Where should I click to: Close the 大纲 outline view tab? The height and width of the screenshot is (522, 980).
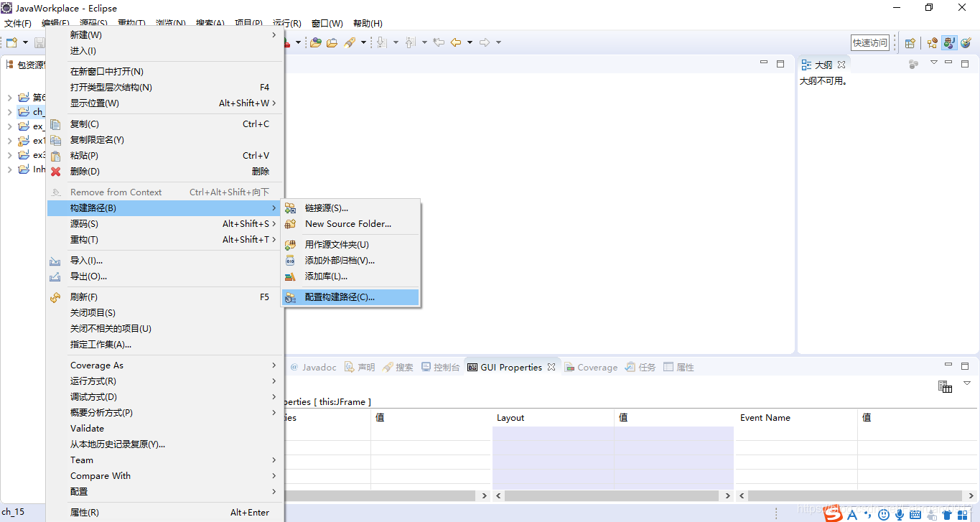coord(841,65)
